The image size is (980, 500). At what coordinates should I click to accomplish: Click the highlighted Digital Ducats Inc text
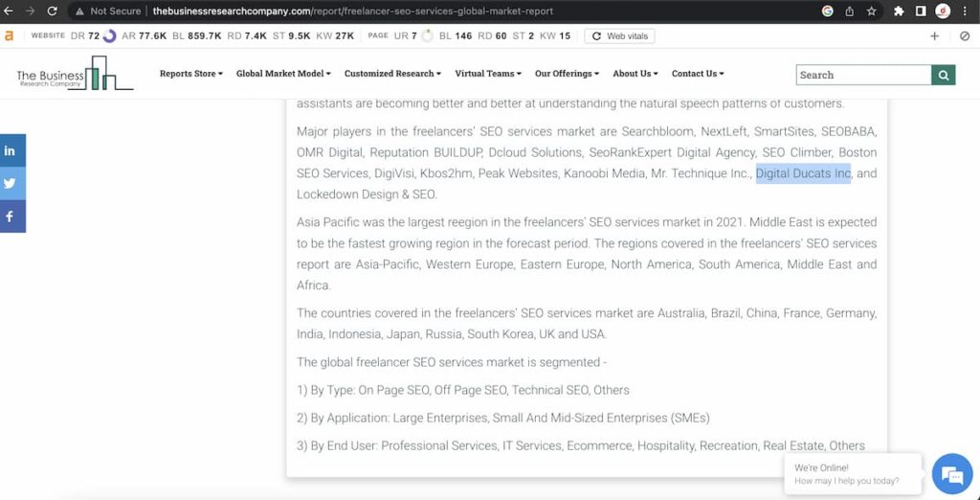[x=803, y=173]
